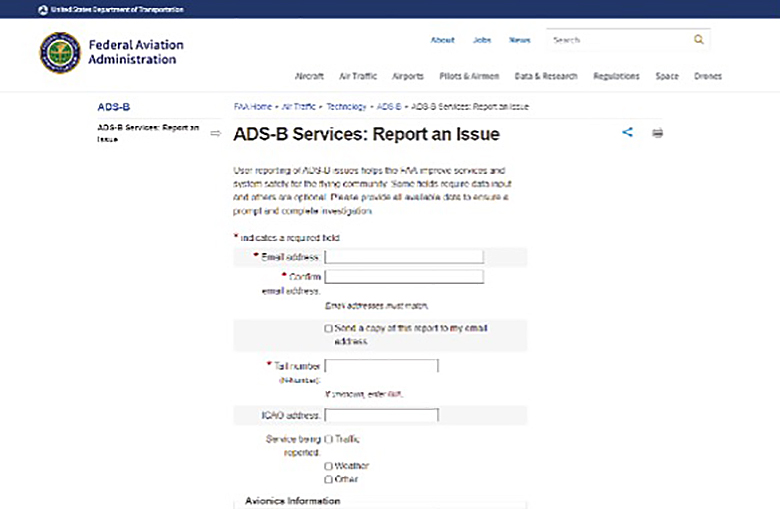Check the Other service checkbox

click(328, 480)
